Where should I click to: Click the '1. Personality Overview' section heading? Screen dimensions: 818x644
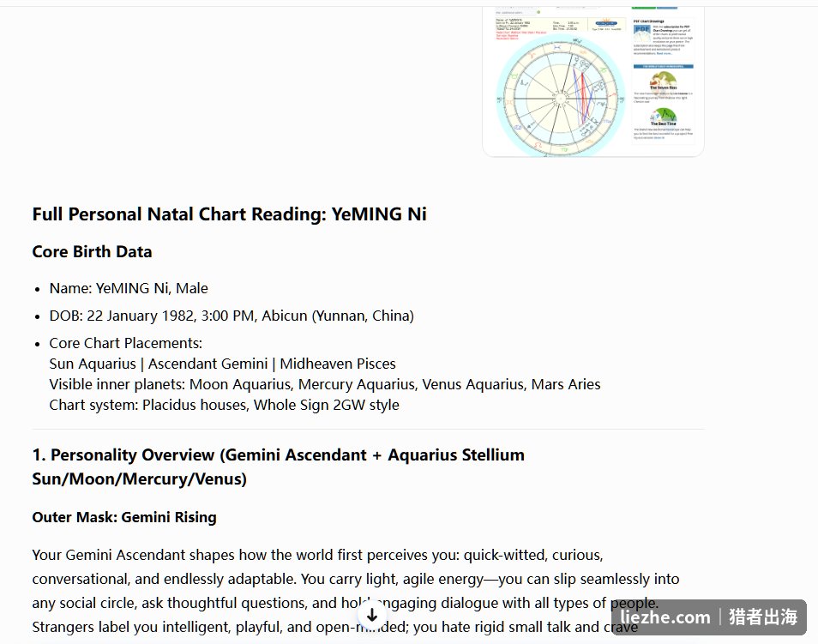pos(279,467)
